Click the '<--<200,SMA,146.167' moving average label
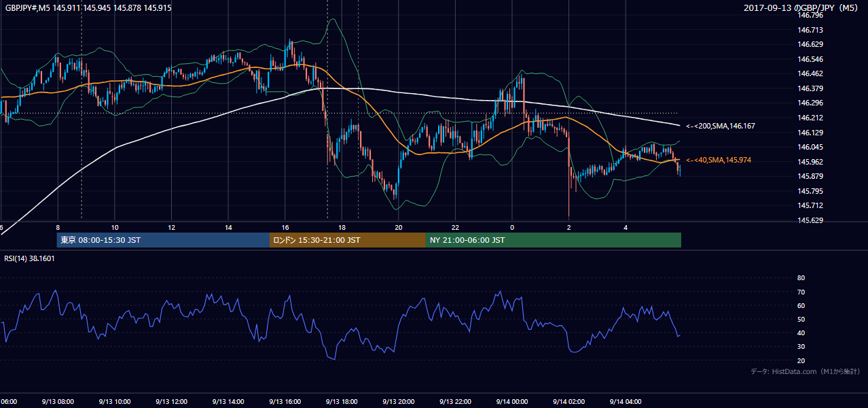 720,126
